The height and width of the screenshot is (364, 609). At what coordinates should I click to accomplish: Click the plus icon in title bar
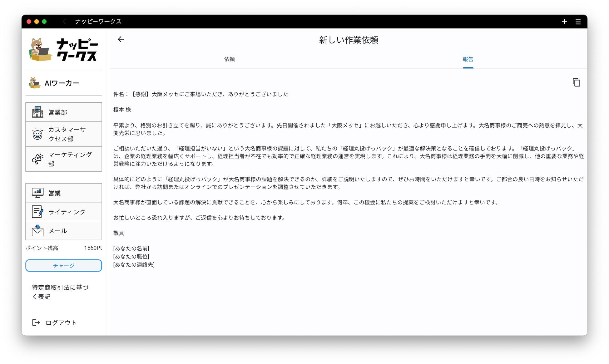point(564,22)
